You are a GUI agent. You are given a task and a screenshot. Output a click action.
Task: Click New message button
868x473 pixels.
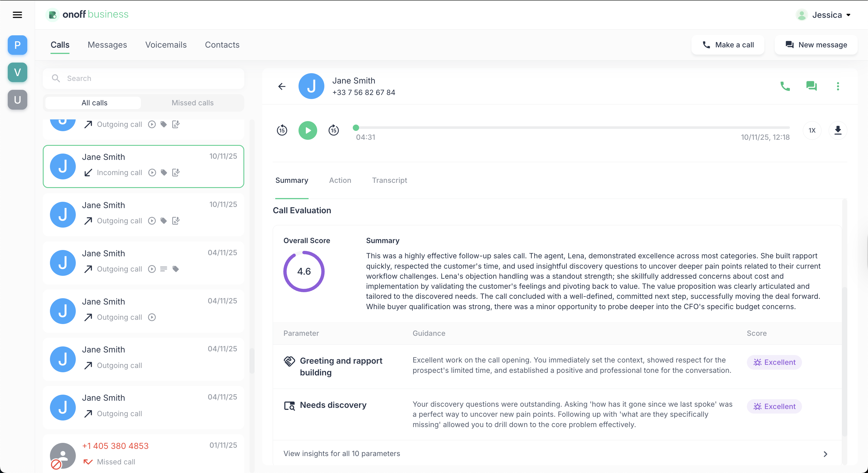816,45
